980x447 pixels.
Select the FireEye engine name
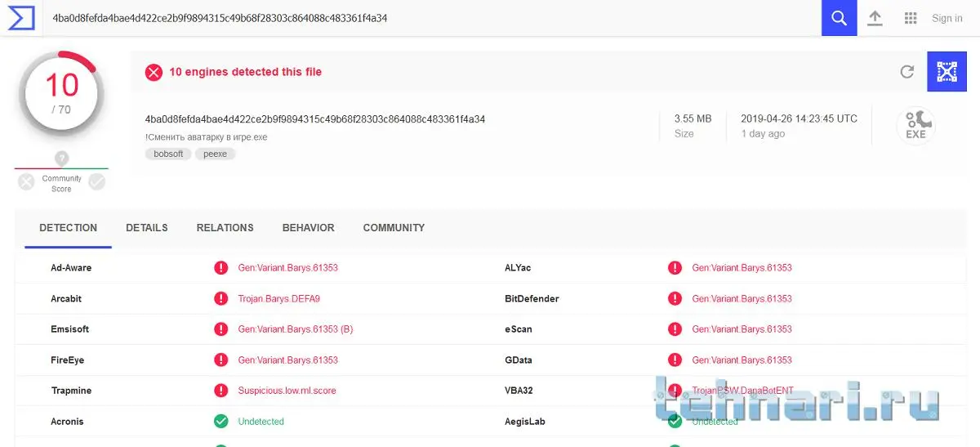(67, 360)
